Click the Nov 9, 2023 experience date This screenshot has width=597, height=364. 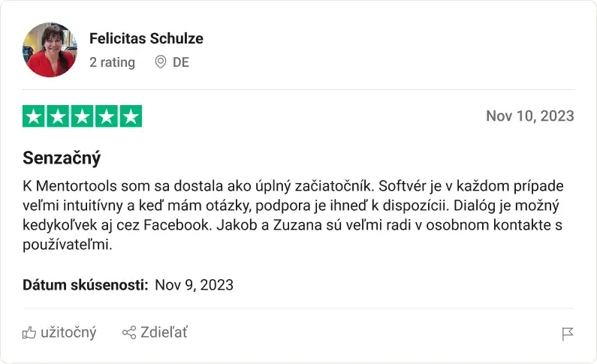pos(194,284)
